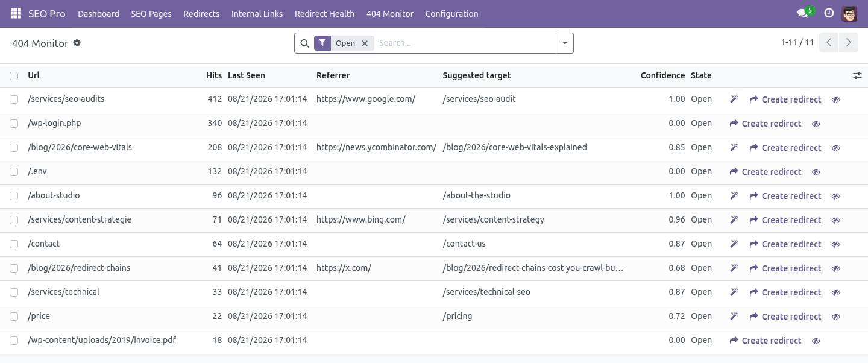Screen dimensions: 868x363
Task: Ignore the /services/technical row via eye-slash icon
Action: tap(836, 292)
